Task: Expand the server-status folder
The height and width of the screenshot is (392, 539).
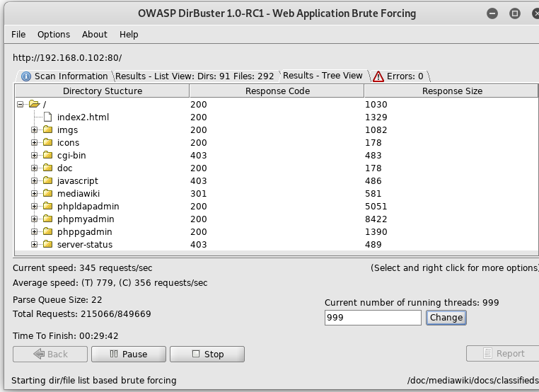Action: [34, 244]
